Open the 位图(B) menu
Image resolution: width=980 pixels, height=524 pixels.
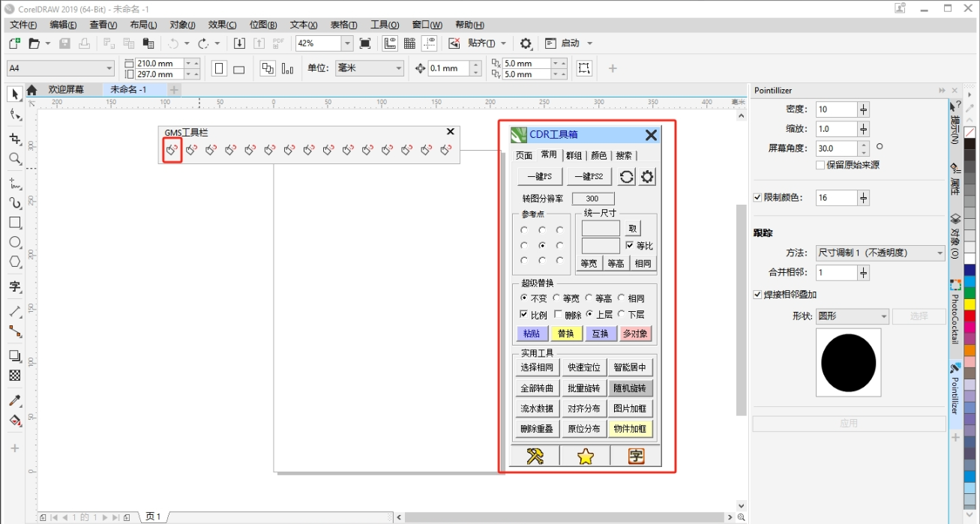tap(263, 25)
